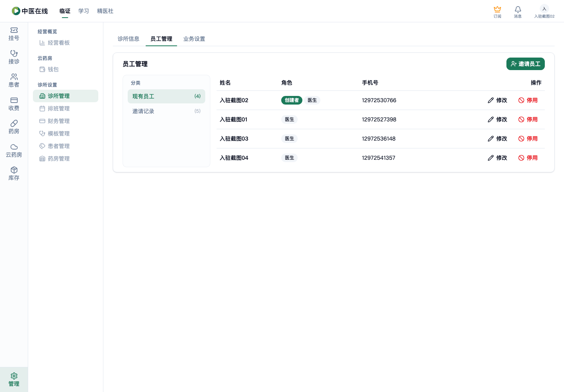This screenshot has width=564, height=392.
Task: Select 邀请记录 category
Action: click(x=166, y=111)
